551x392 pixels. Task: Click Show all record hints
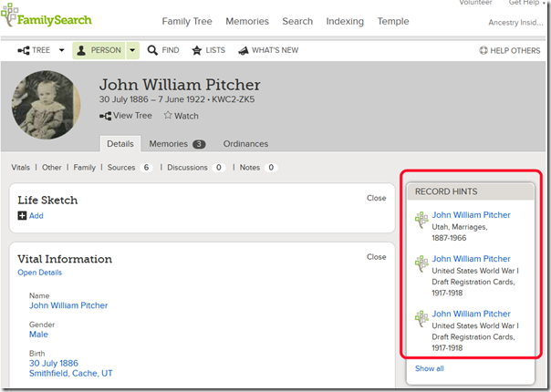tap(430, 368)
